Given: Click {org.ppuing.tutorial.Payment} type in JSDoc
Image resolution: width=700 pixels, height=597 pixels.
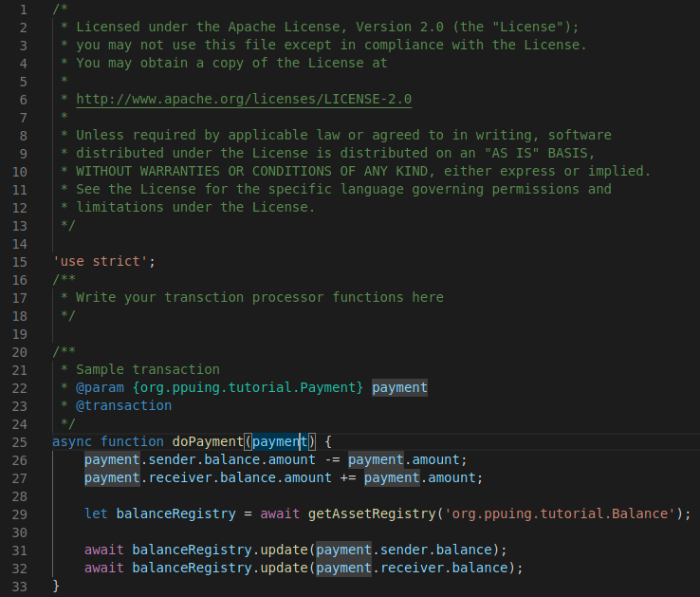Looking at the screenshot, I should 248,387.
